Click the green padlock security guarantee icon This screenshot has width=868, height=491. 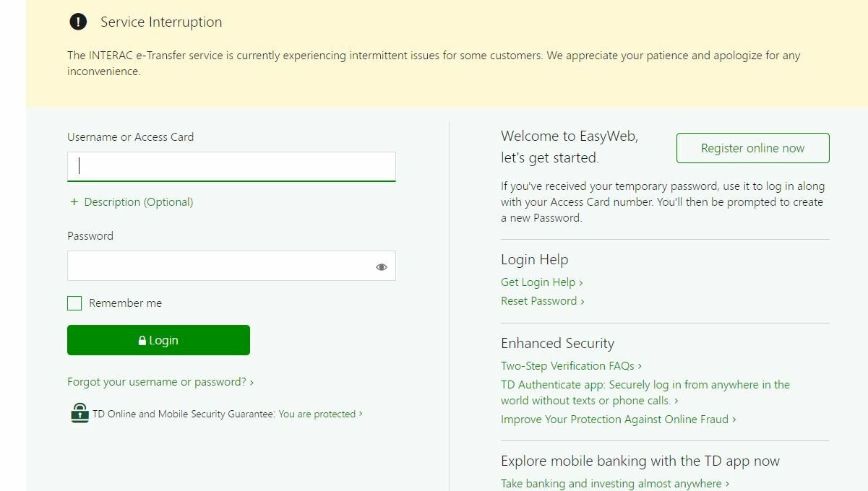80,413
